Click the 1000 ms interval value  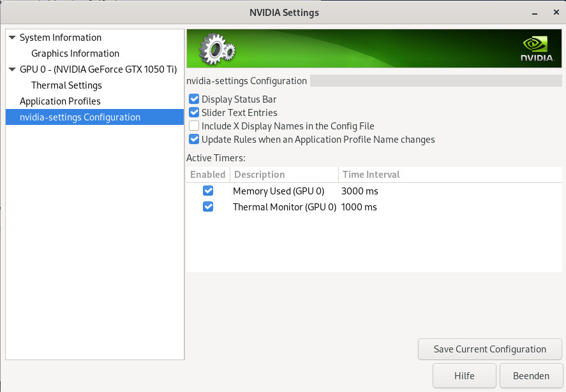tap(359, 207)
